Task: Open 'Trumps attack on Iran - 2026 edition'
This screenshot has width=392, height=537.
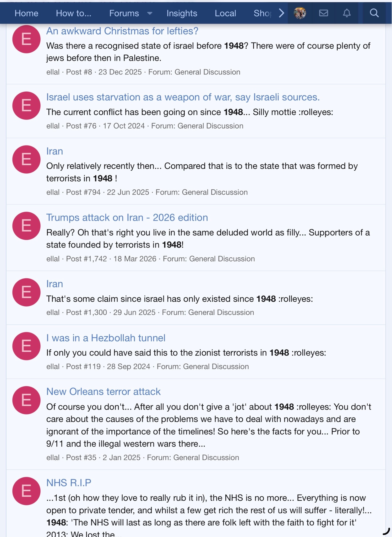Action: click(x=127, y=218)
